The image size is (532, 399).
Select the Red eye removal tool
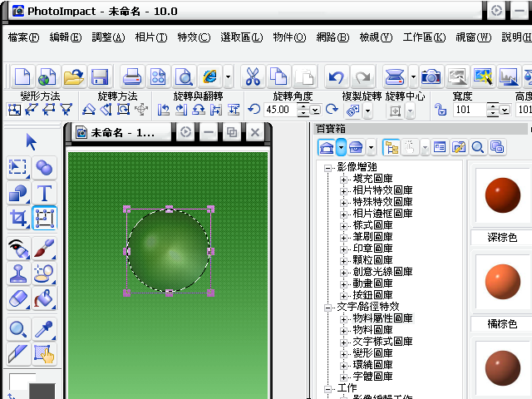(18, 249)
